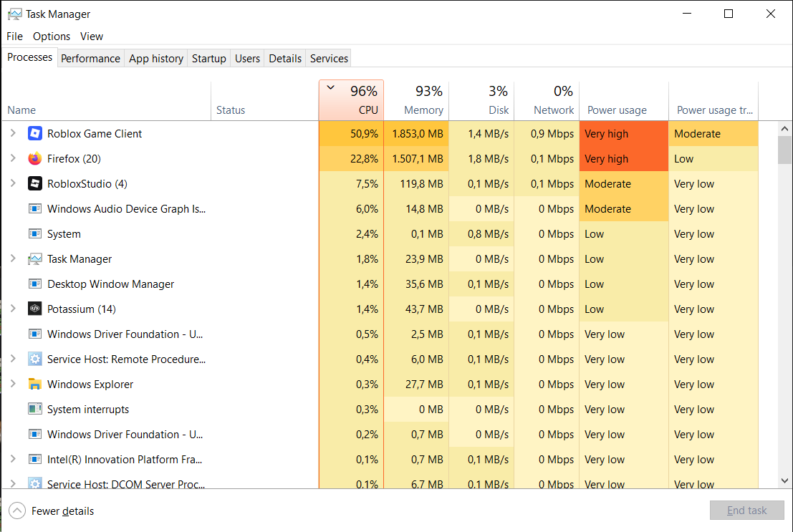Screen dimensions: 793x532
Task: Sort by Power usage trend column header
Action: pyautogui.click(x=713, y=101)
